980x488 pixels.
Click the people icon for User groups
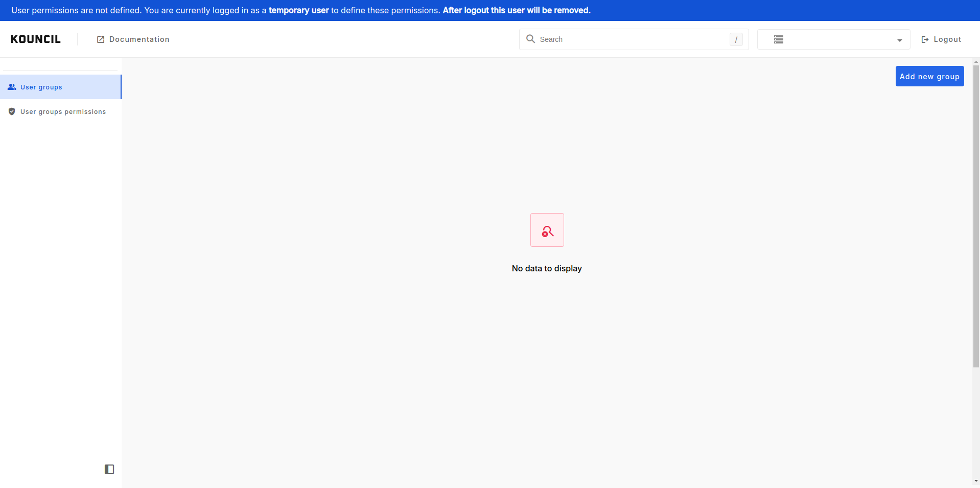(12, 87)
